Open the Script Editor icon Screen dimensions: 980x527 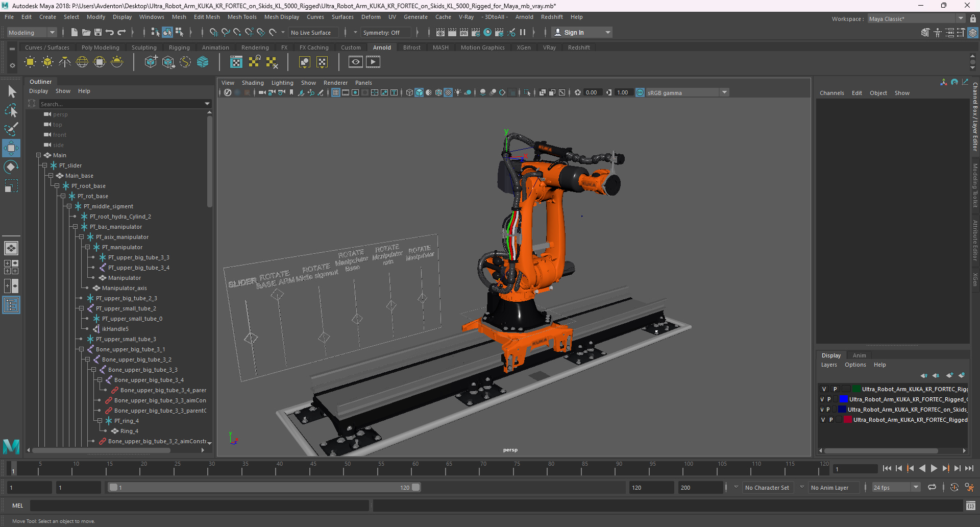(x=971, y=506)
